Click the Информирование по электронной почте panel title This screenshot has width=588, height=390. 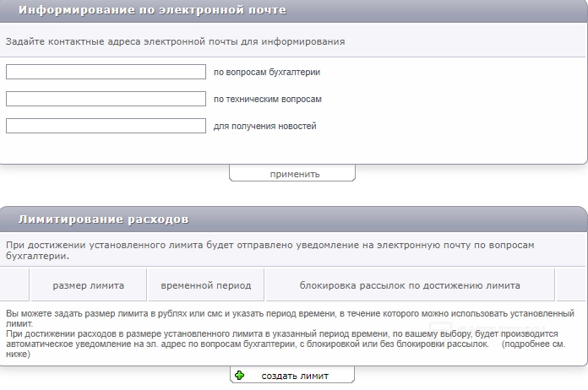tap(152, 10)
